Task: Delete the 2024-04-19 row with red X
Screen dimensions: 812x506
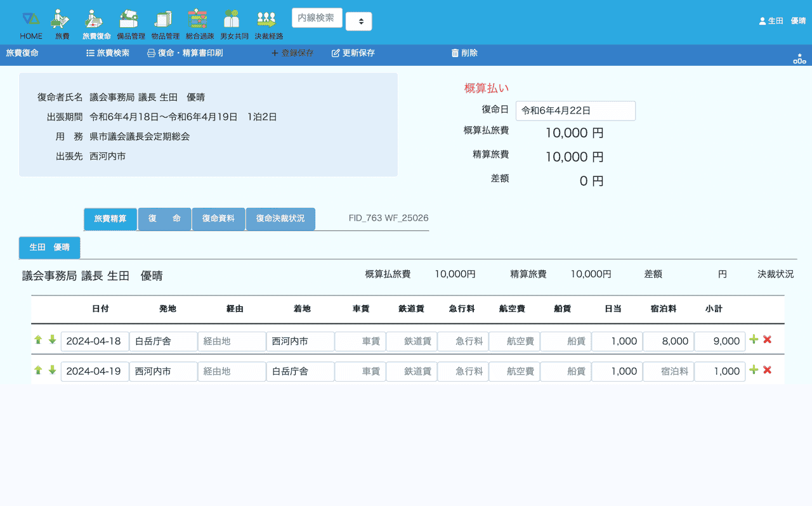Action: tap(767, 370)
